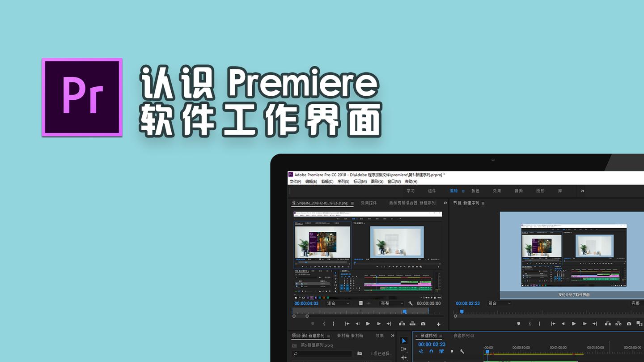Step forward one frame in program monitor
The image size is (644, 362).
(x=585, y=324)
